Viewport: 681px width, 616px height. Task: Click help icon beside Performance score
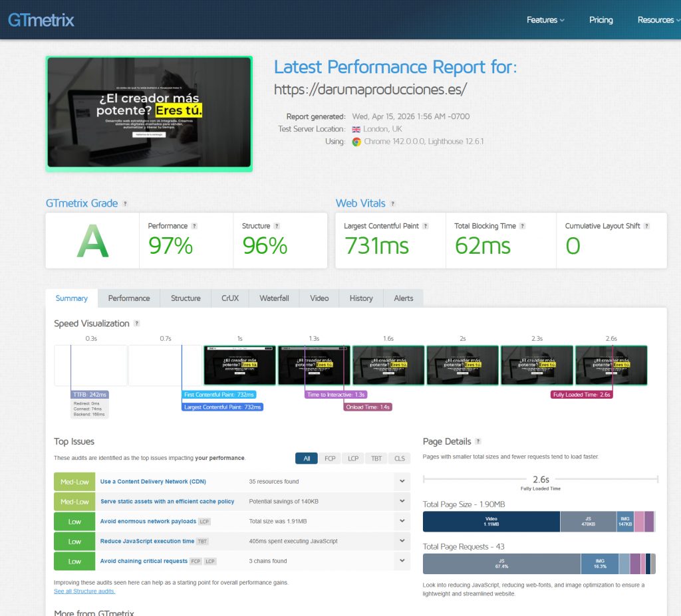tap(194, 226)
